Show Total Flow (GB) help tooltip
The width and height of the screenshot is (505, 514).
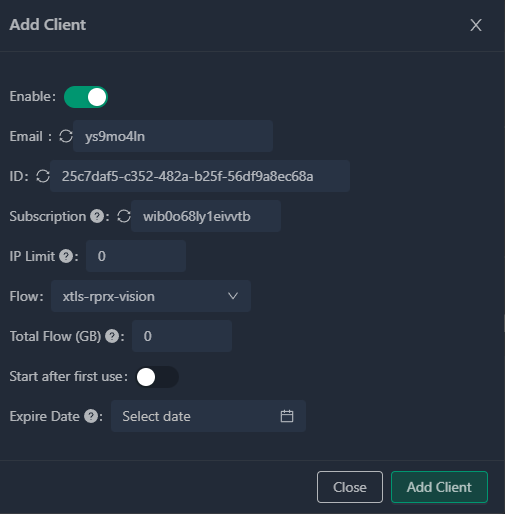[x=112, y=336]
